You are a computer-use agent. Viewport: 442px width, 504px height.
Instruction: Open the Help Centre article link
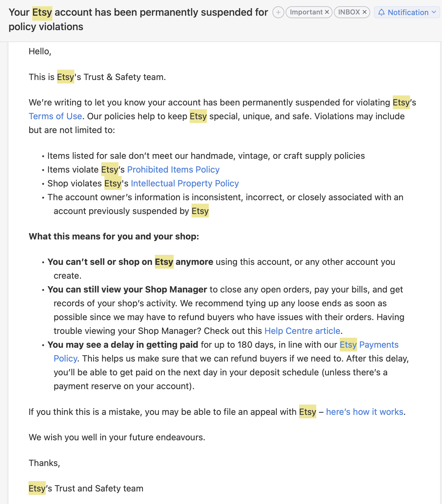point(302,331)
